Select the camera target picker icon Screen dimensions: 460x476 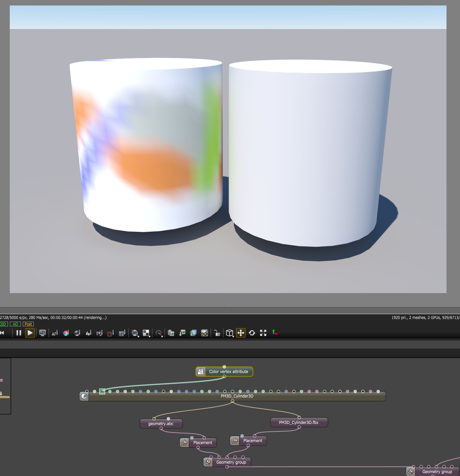point(100,333)
